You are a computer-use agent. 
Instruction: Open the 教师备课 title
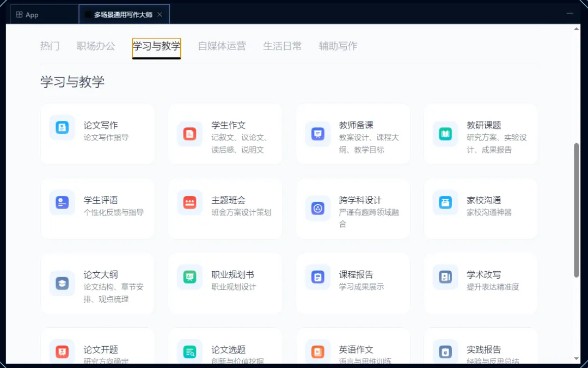pos(356,125)
